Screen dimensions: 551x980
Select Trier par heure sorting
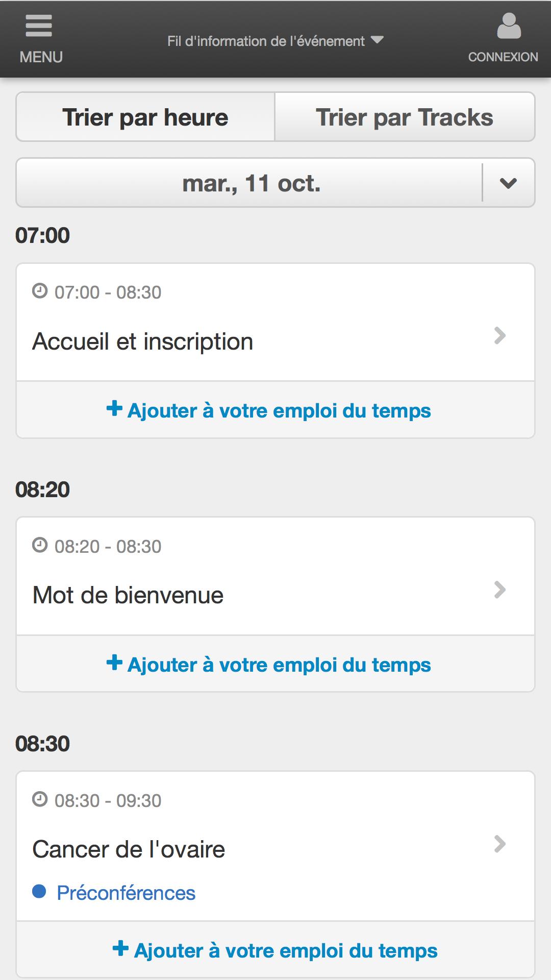click(x=145, y=117)
